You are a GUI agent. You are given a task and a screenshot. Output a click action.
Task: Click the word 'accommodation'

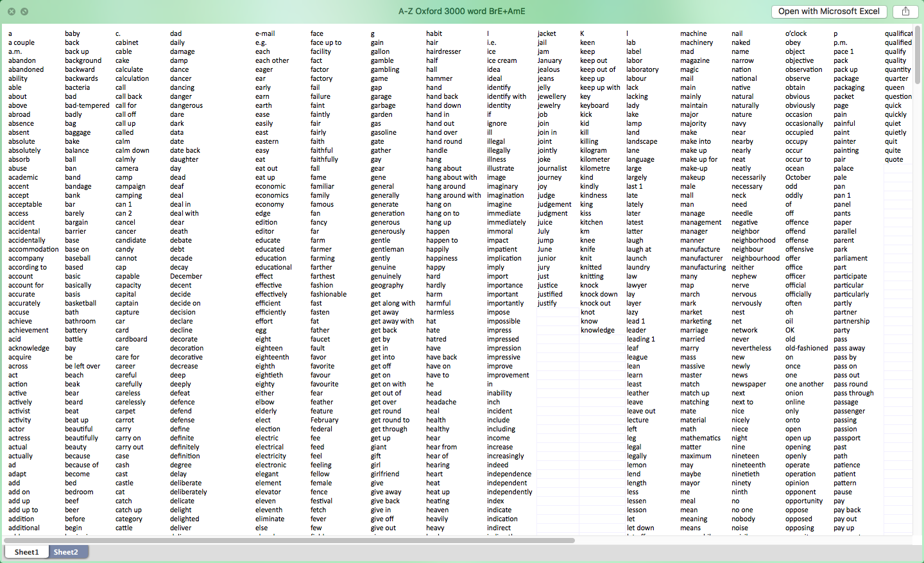(33, 249)
